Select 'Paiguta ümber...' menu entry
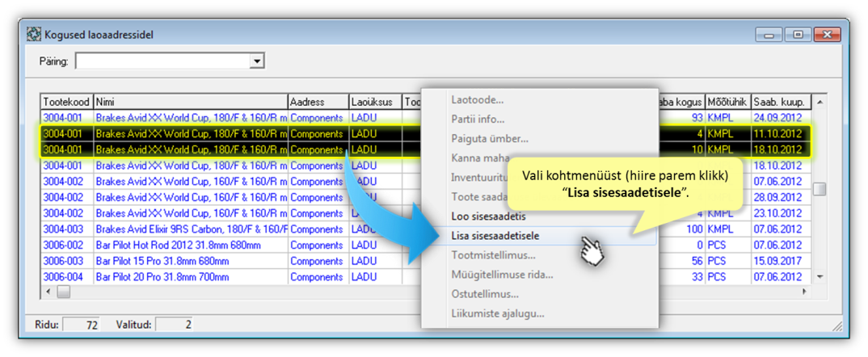Screen dimensions: 868x357 pyautogui.click(x=490, y=139)
